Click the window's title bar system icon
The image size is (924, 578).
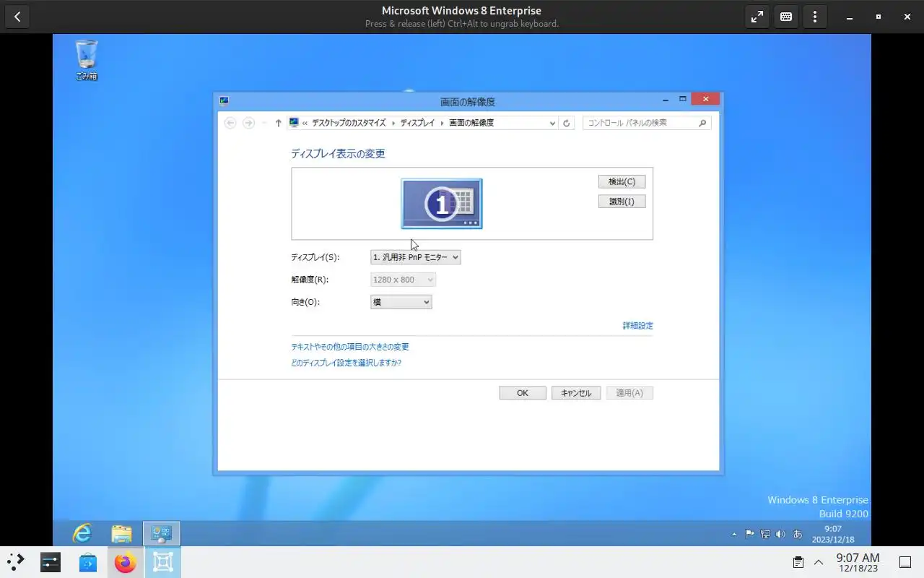(225, 100)
